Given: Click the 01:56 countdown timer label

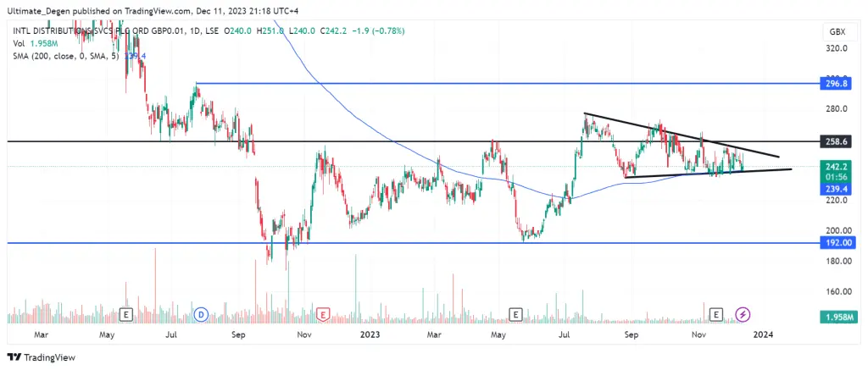Looking at the screenshot, I should point(837,177).
